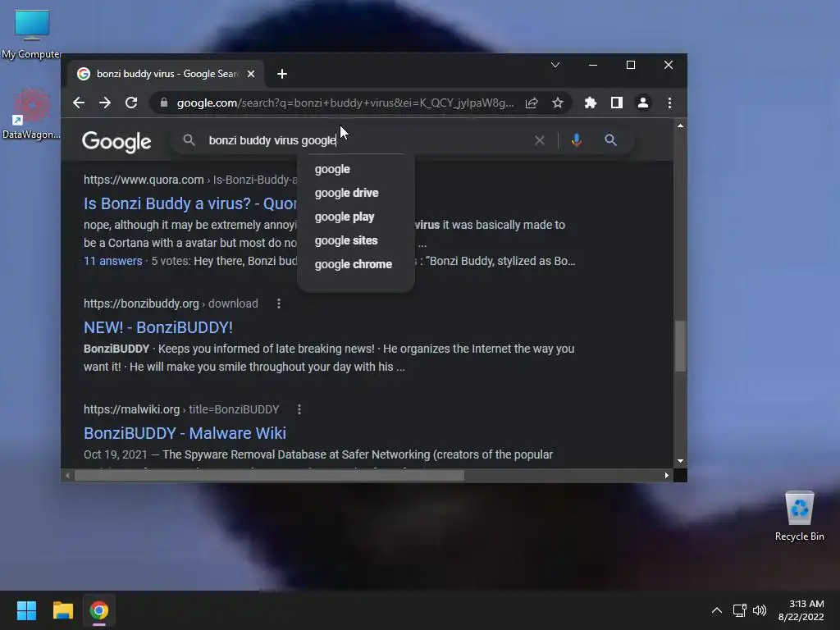This screenshot has height=630, width=840.
Task: Open the Windows Start menu
Action: 26,610
